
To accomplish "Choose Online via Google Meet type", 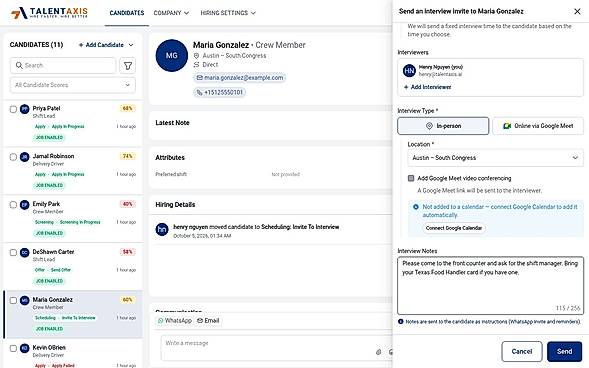I will point(538,126).
